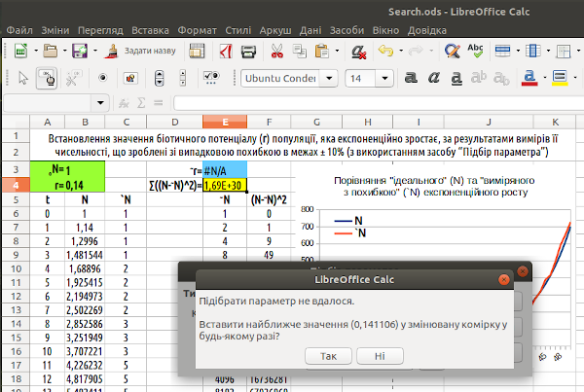
Task: Click the arrow pointer select icon
Action: tap(23, 78)
